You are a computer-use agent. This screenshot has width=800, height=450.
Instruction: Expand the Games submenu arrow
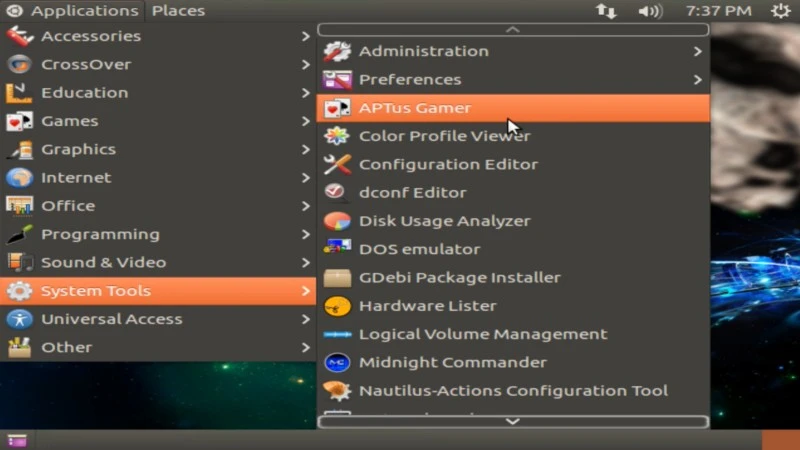click(305, 121)
